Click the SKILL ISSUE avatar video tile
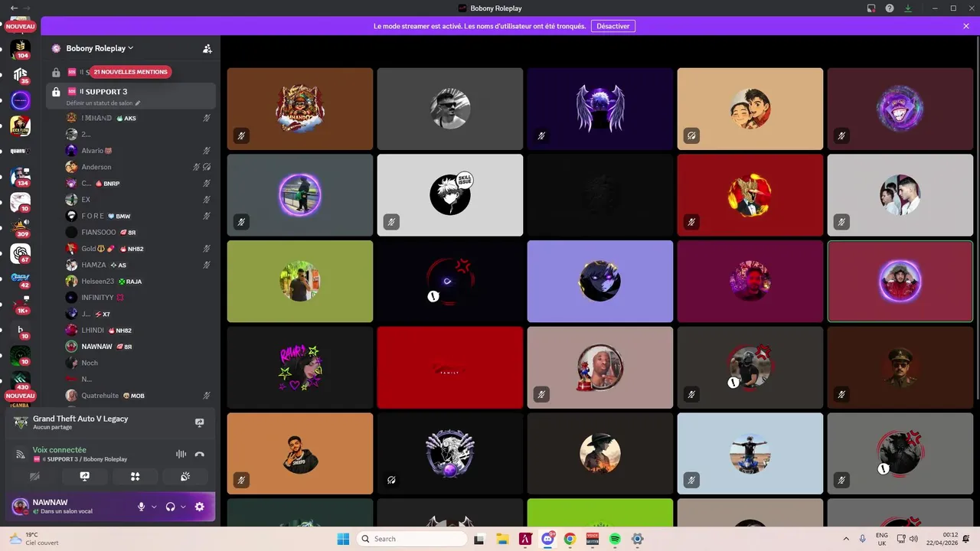 (x=450, y=195)
